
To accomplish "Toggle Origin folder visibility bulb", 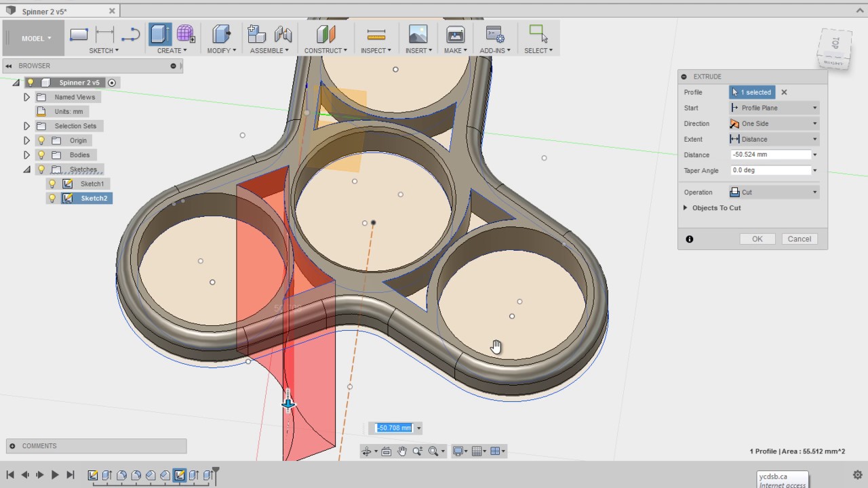I will coord(41,140).
